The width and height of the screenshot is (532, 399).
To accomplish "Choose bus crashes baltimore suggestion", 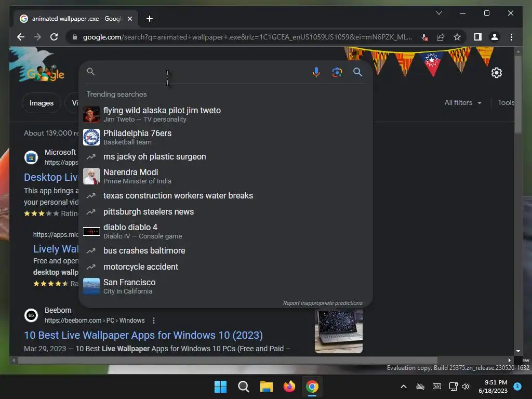I will pos(225,251).
